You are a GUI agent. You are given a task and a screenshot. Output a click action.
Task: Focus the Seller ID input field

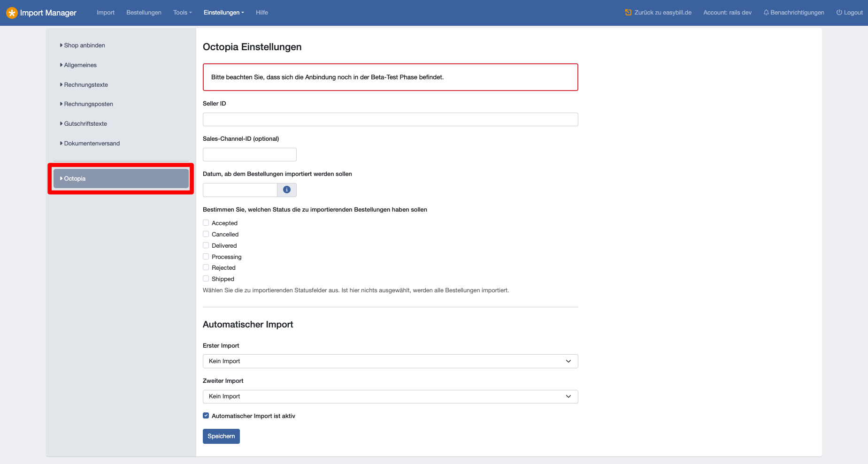(x=390, y=120)
